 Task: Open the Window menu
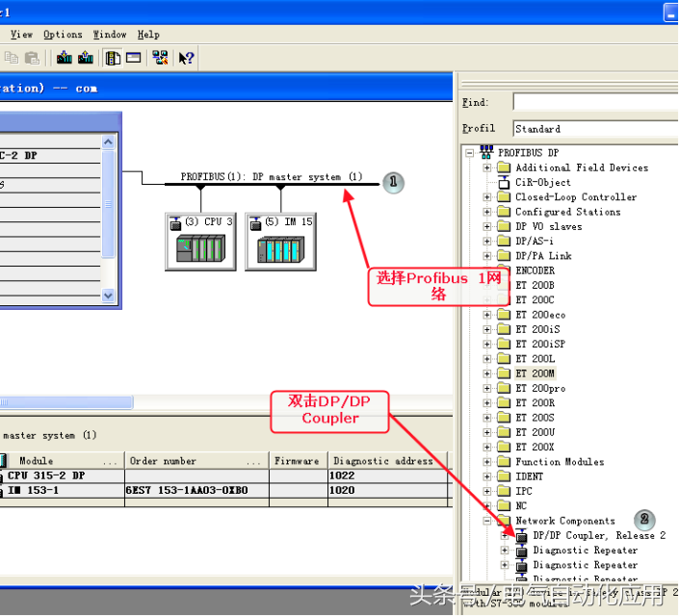109,35
